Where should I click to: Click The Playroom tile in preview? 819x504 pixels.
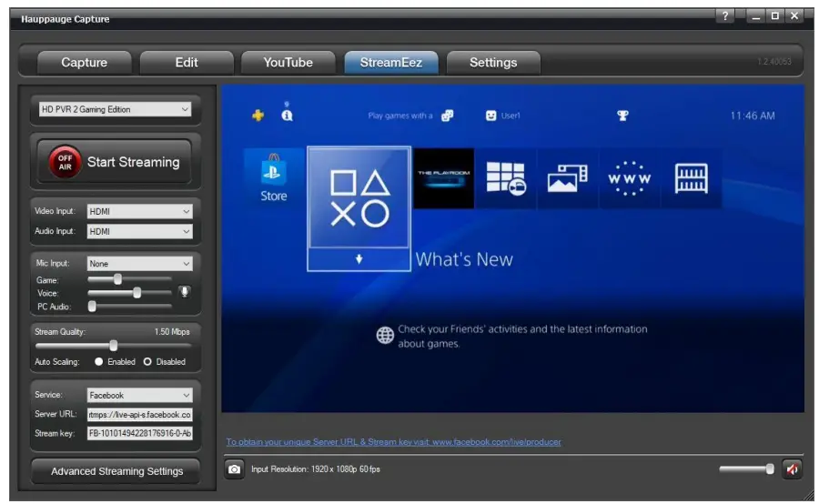click(x=443, y=178)
